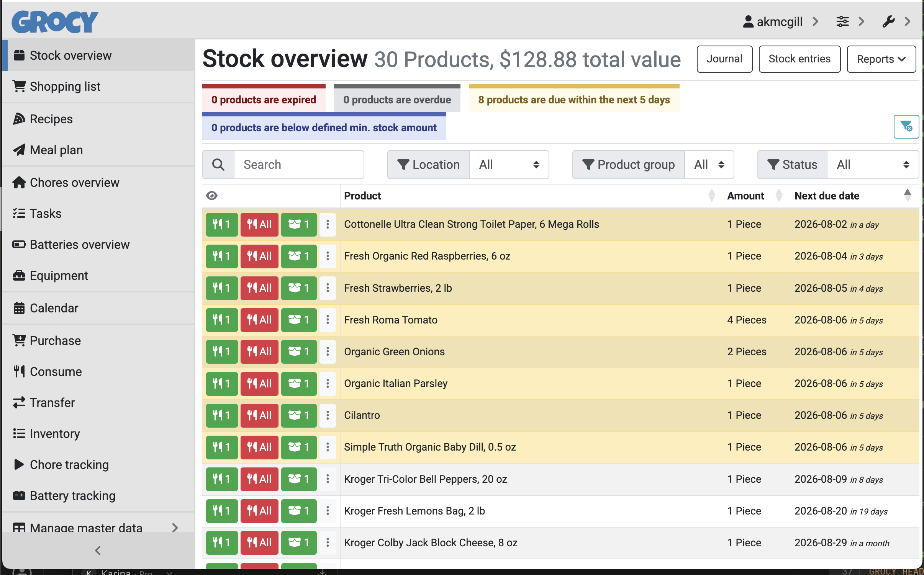Viewport: 924px width, 575px height.
Task: Open Stock entries
Action: pyautogui.click(x=799, y=59)
